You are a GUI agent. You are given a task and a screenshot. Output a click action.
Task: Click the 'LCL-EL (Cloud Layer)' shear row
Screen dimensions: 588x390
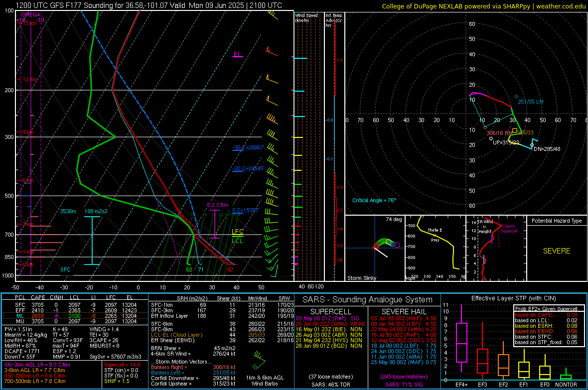222,335
